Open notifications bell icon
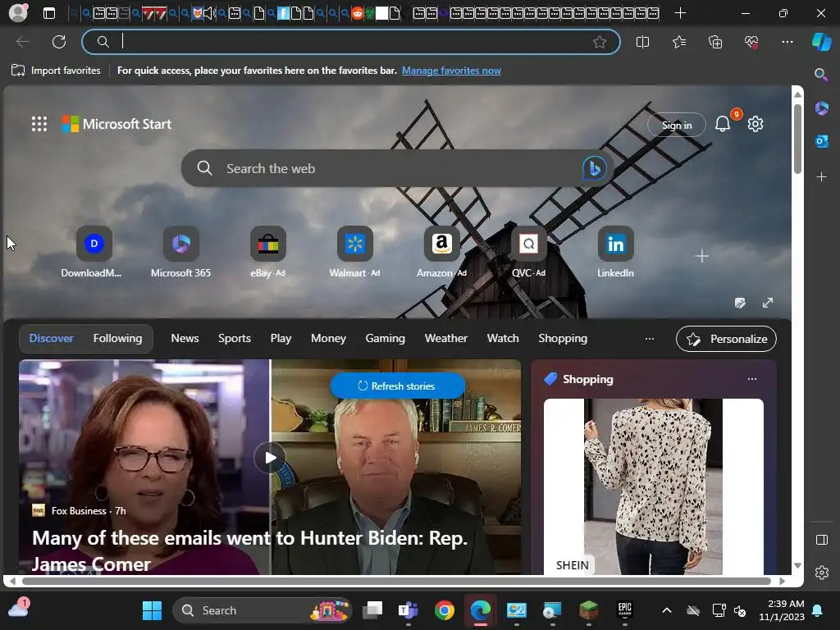 click(x=722, y=125)
